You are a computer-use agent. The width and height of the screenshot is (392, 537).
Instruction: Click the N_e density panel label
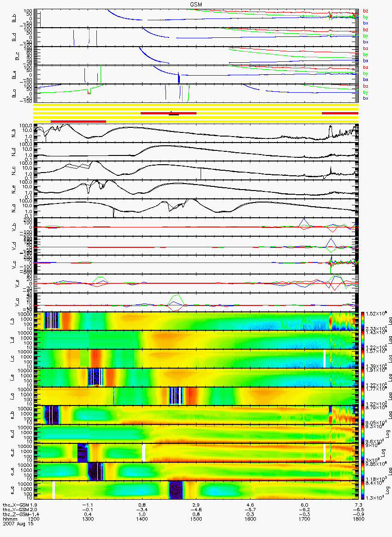pos(14,190)
